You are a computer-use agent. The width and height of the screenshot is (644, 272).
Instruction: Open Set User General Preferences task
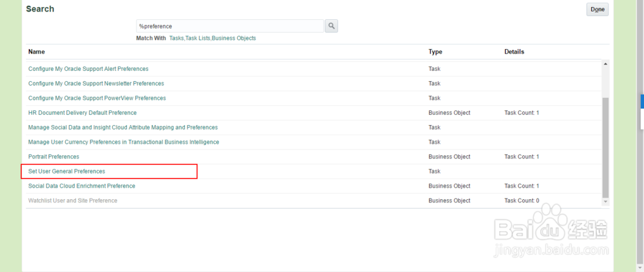[x=66, y=171]
